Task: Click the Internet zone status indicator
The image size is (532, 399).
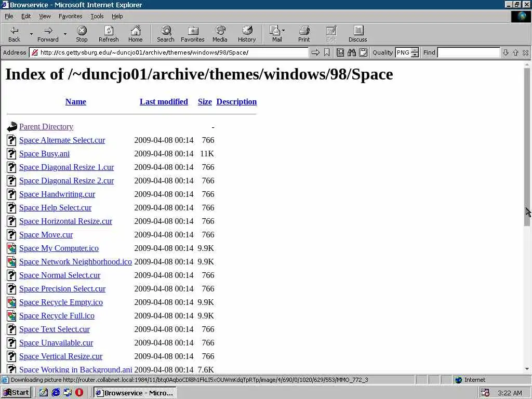Action: click(x=470, y=380)
